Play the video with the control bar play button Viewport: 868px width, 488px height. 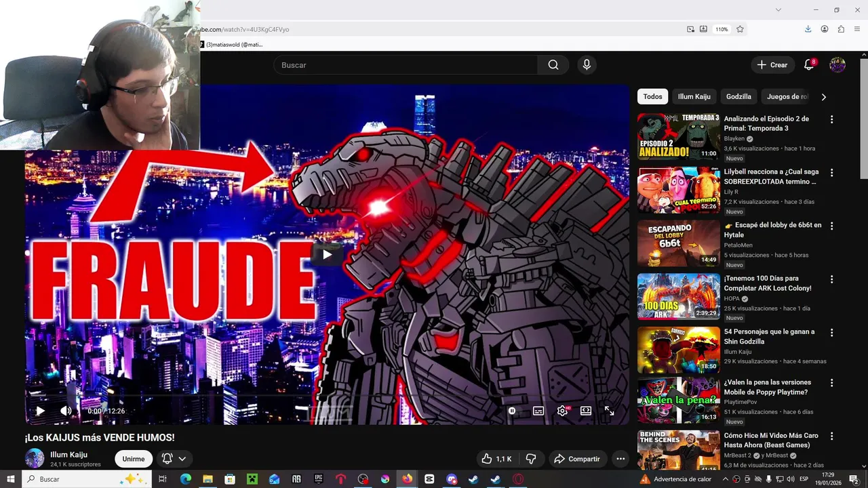click(x=40, y=411)
